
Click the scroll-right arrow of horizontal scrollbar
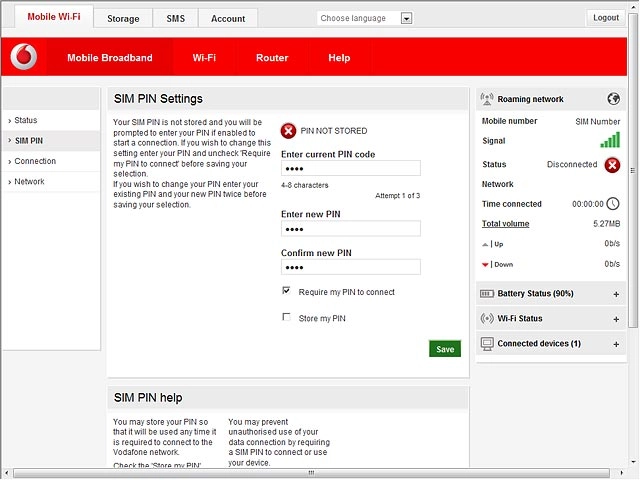click(621, 473)
